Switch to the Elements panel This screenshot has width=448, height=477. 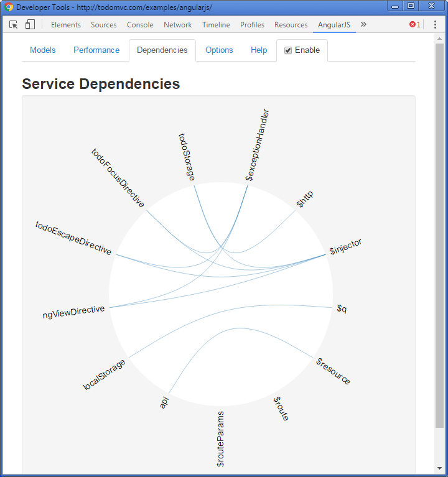coord(66,25)
